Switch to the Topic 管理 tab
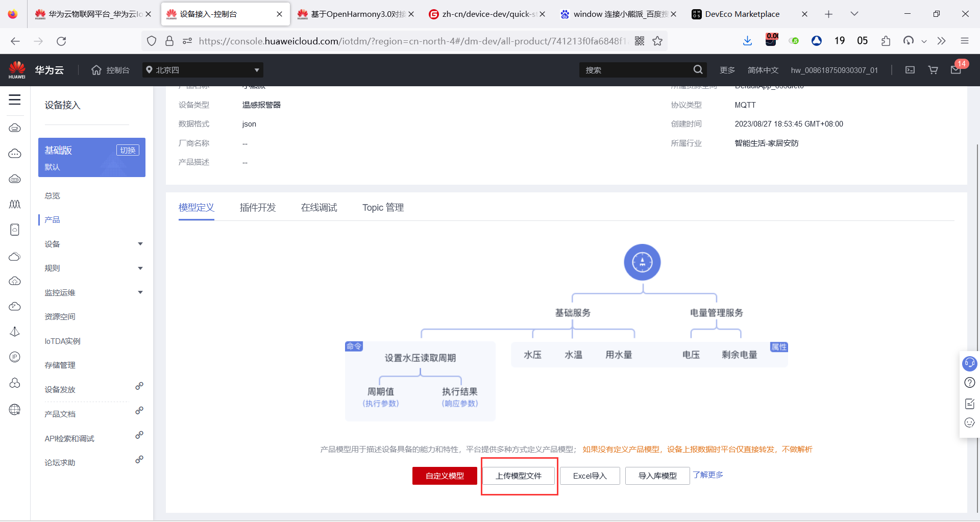 [x=383, y=208]
